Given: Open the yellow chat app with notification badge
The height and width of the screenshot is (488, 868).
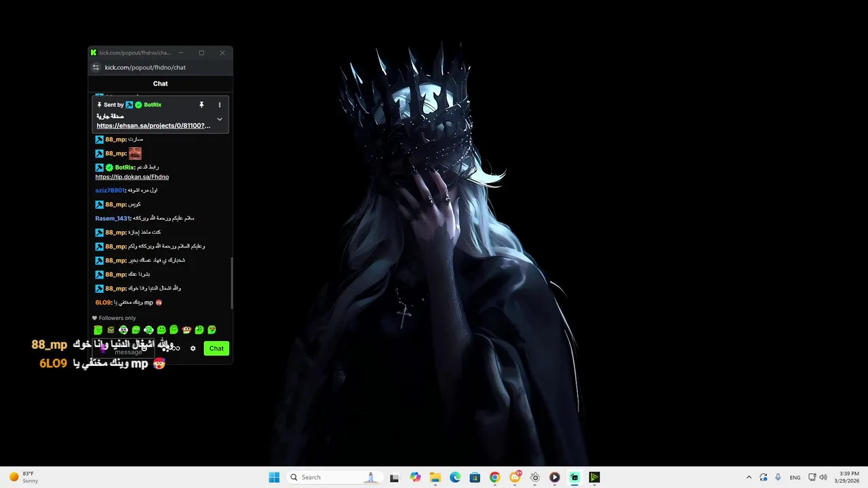Looking at the screenshot, I should click(515, 477).
